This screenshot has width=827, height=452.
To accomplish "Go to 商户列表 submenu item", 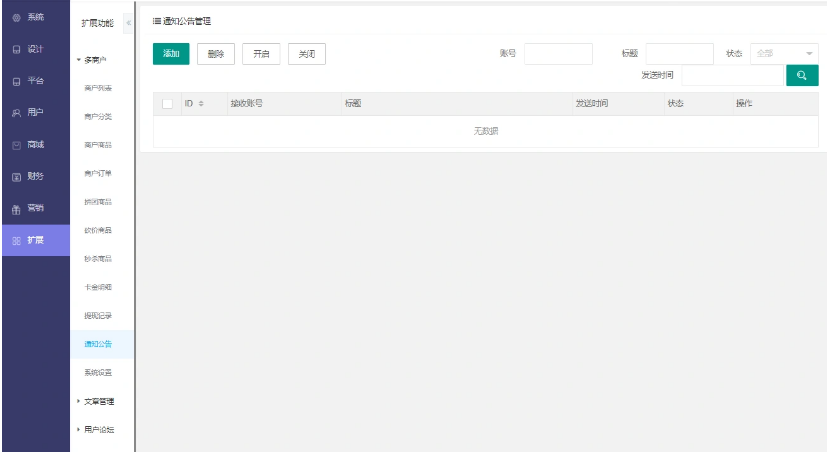I will 98,88.
